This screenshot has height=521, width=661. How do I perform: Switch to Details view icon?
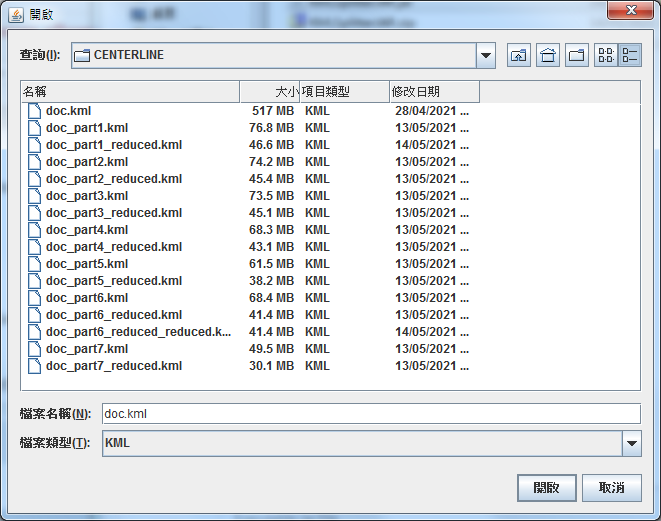630,55
